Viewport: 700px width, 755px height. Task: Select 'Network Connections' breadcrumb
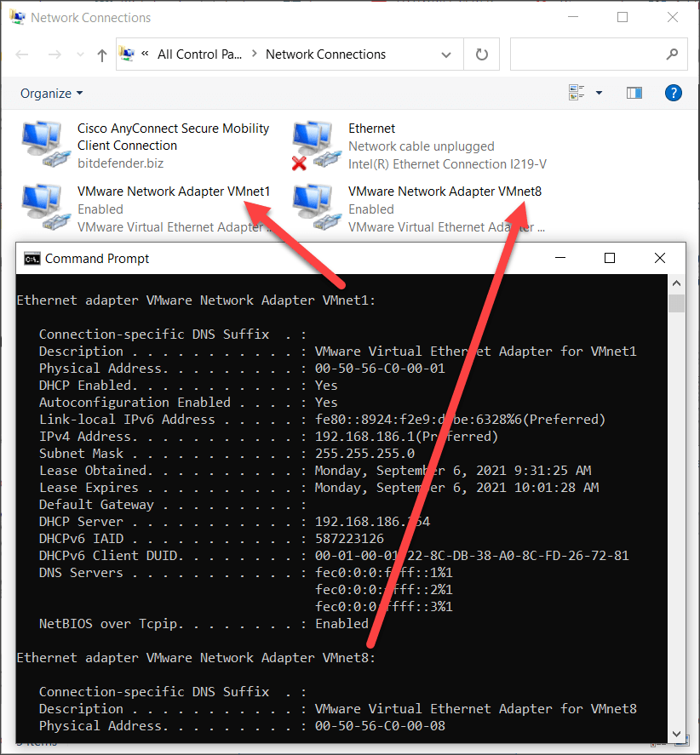click(x=325, y=54)
